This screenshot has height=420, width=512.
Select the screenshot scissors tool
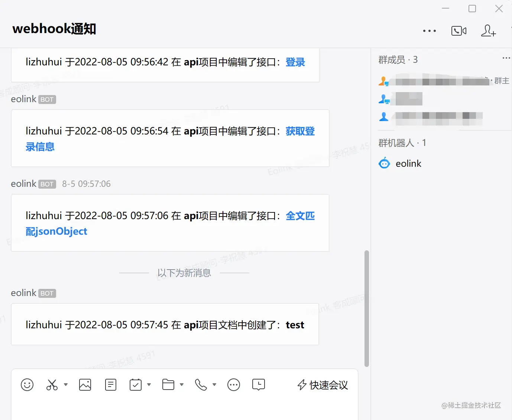point(51,385)
